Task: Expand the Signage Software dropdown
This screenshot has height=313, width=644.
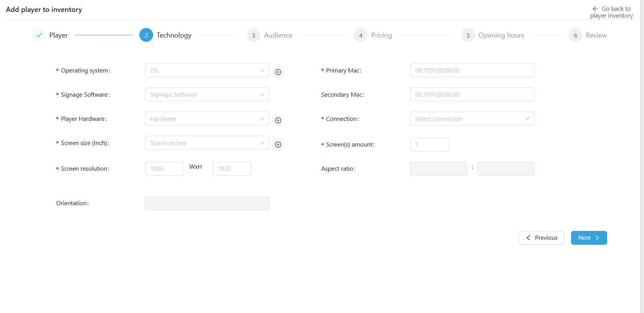Action: tap(207, 95)
